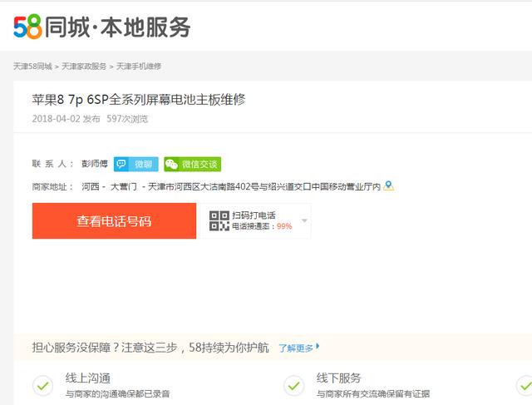Click the 电话接通率 99% text
Viewport: 532px width, 405px height.
pos(262,226)
